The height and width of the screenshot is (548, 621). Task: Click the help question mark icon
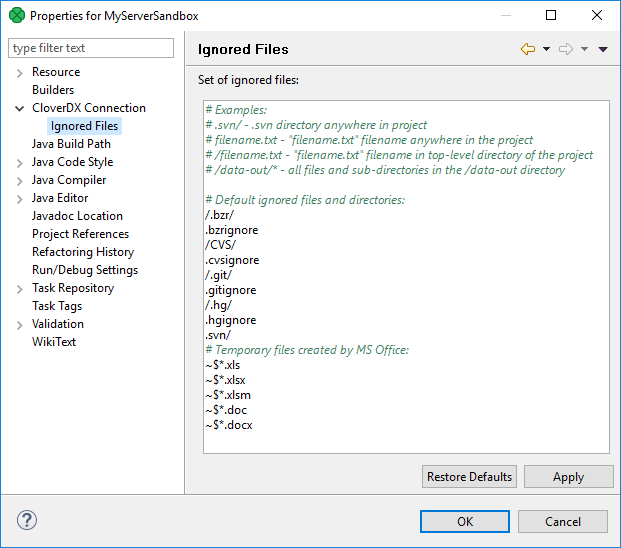pos(28,521)
